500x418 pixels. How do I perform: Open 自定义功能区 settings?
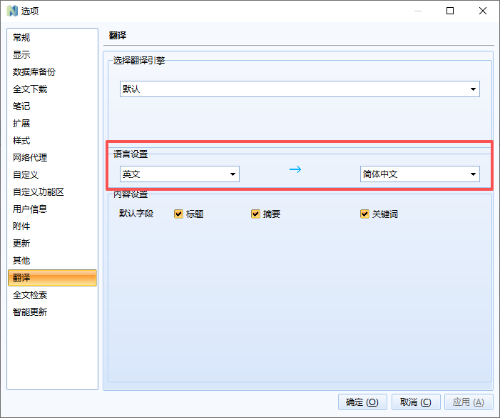(52, 192)
